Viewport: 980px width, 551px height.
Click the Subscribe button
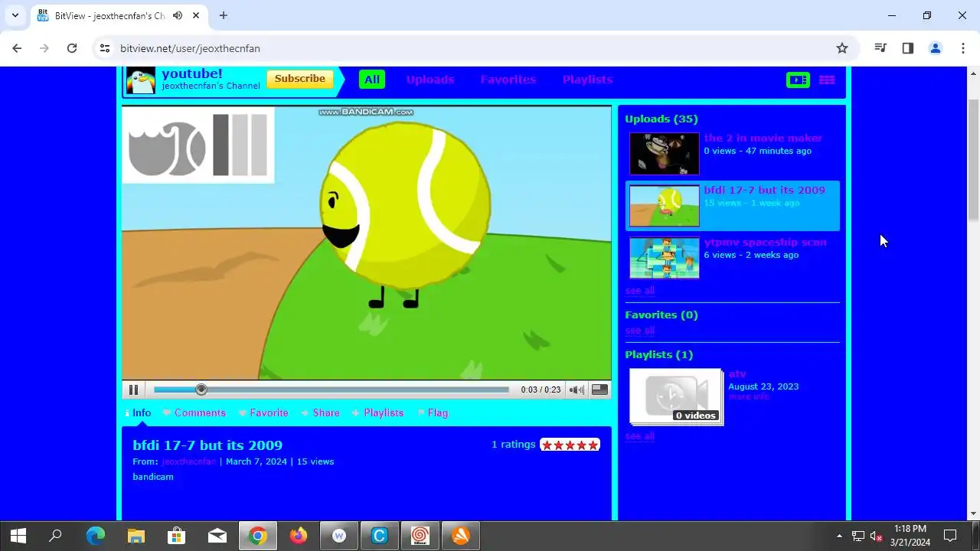[x=300, y=79]
